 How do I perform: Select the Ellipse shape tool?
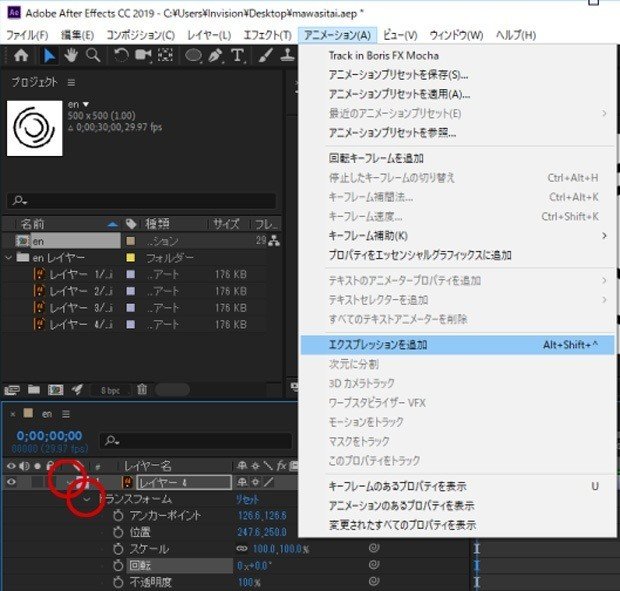[x=193, y=55]
